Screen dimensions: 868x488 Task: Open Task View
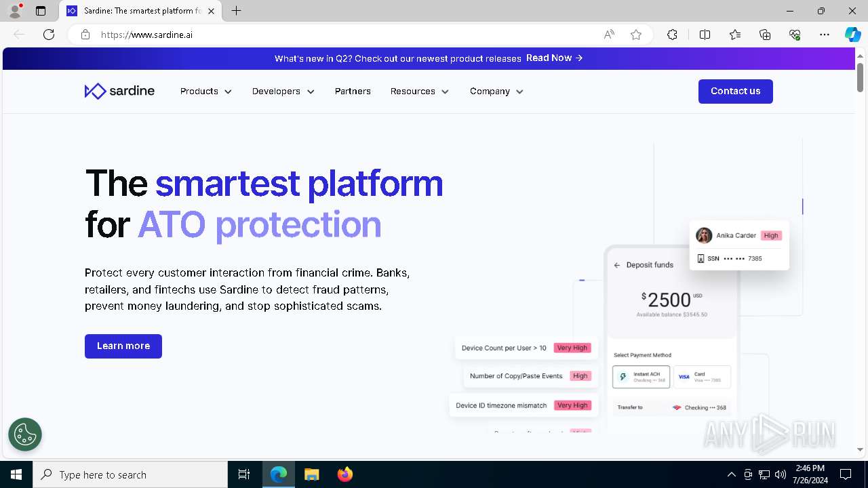coord(244,474)
